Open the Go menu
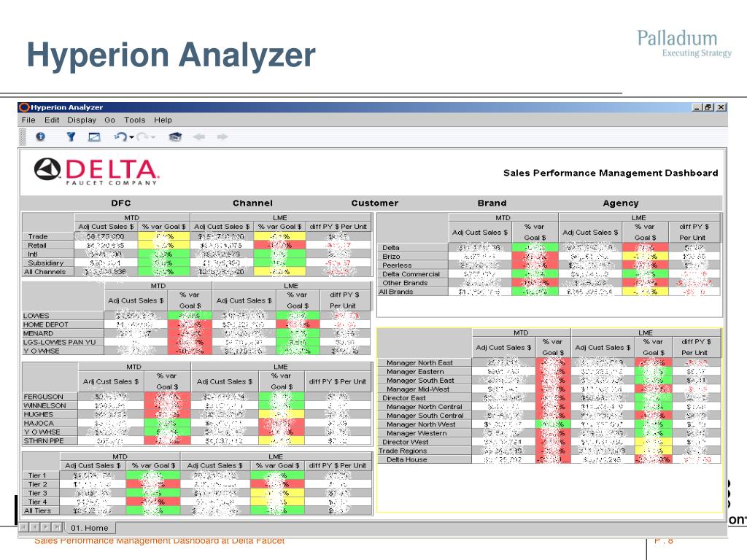The image size is (747, 560). tap(109, 120)
